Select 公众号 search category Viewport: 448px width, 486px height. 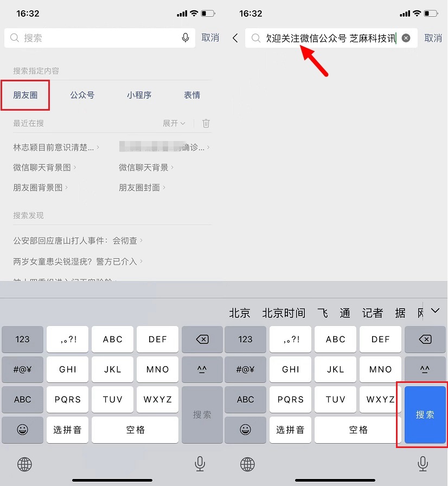point(82,95)
